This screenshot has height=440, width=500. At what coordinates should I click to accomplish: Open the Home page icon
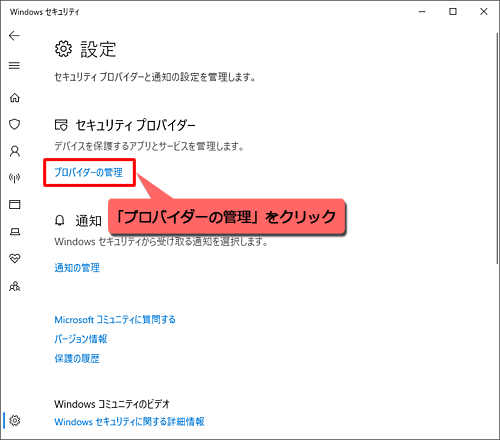point(15,98)
